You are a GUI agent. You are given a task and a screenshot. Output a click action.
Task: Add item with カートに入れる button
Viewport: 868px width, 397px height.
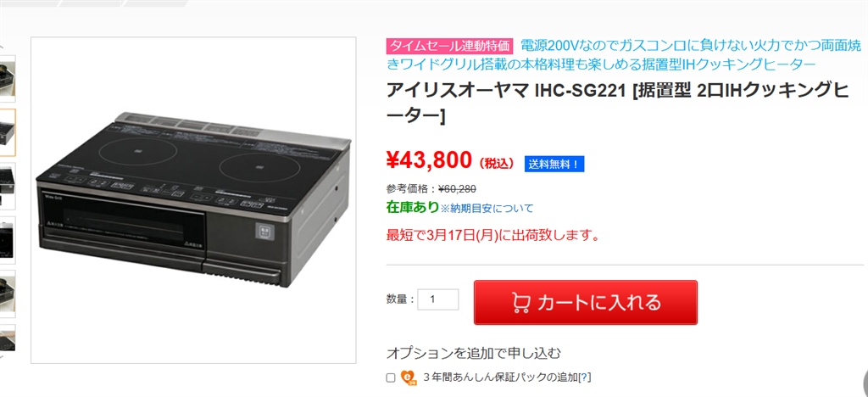pos(586,302)
